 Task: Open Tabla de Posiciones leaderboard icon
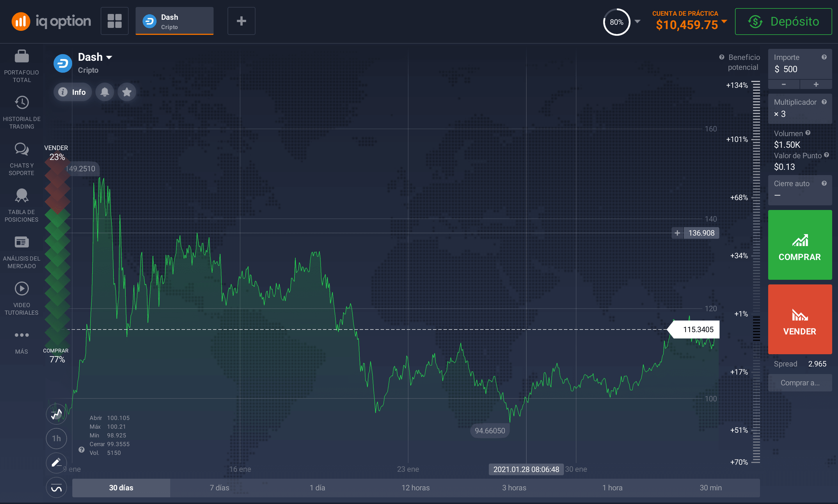[22, 196]
